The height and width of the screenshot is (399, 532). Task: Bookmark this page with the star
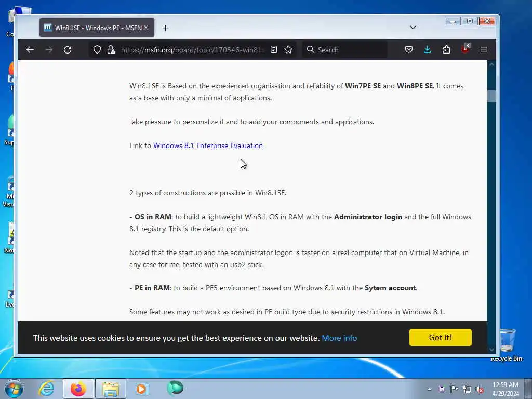tap(288, 50)
